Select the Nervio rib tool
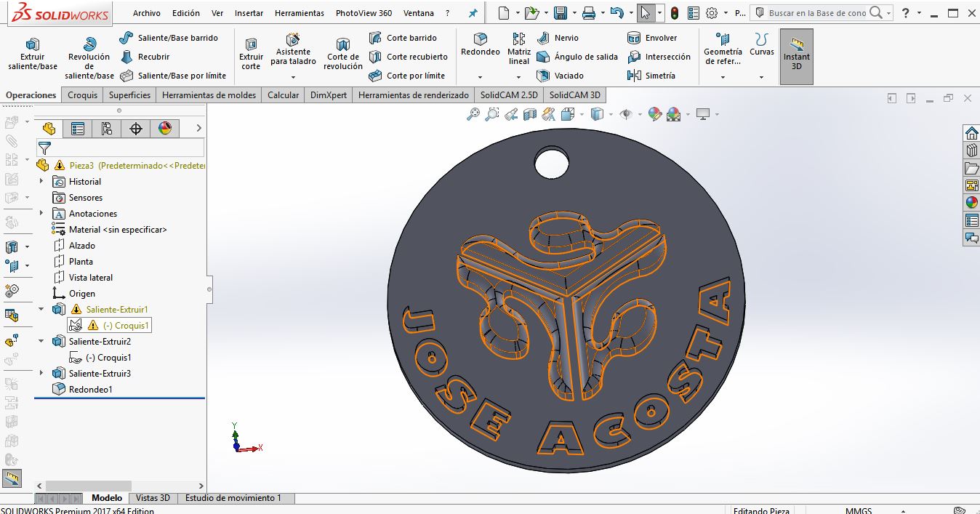Viewport: 980px width, 514px height. tap(558, 38)
